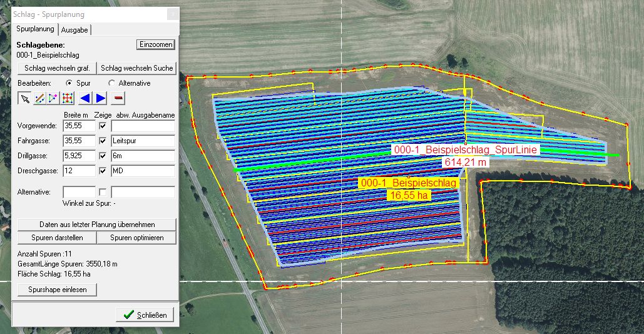644x334 pixels.
Task: Toggle the Dreschgasse Zeige checkbox
Action: coord(103,171)
